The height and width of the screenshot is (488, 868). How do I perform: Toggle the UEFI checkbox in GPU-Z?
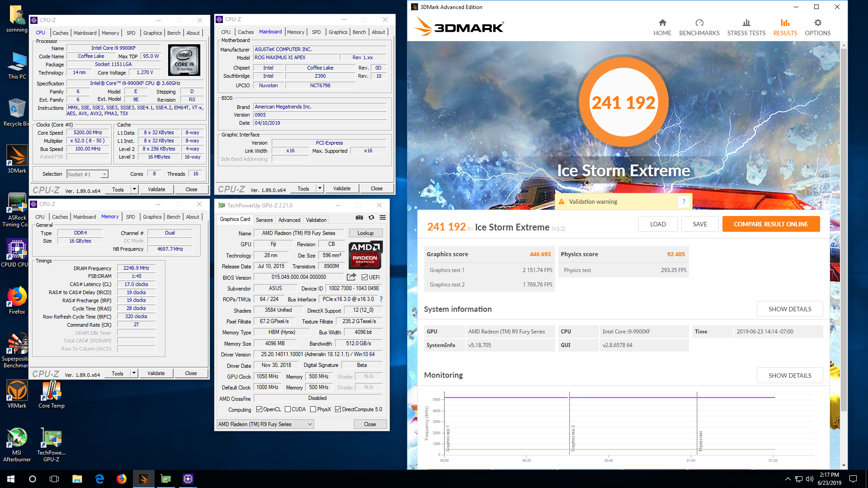point(364,277)
